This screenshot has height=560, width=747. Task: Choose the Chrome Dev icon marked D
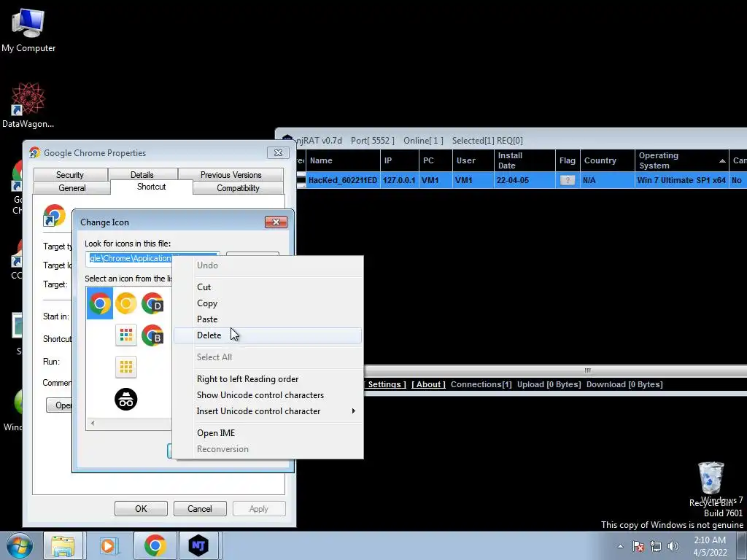tap(152, 303)
